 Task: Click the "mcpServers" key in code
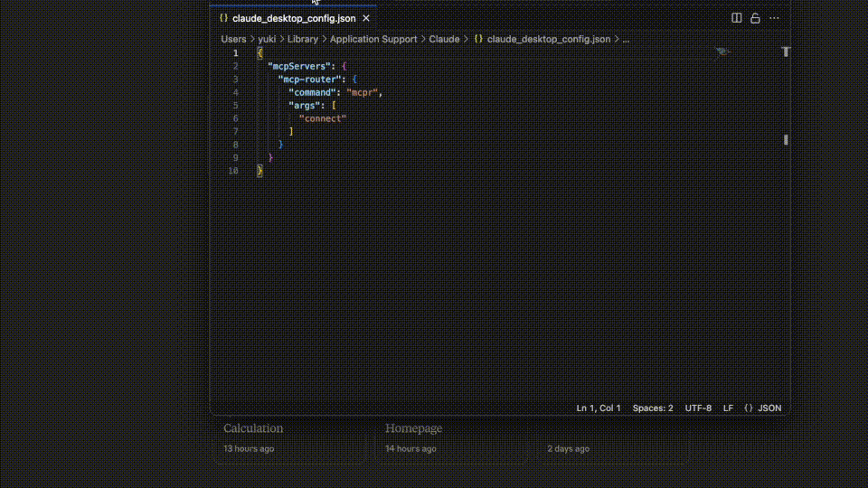click(x=299, y=66)
